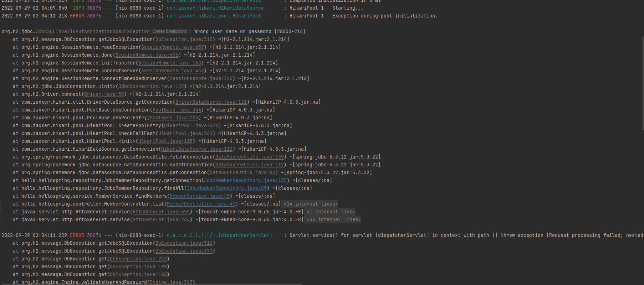Open MemberService.java:45 link

point(200,196)
